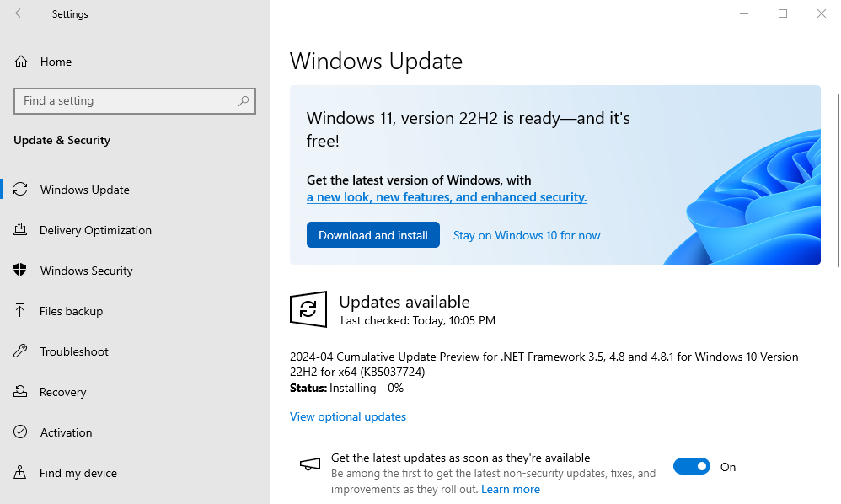Choose 'Stay on Windows 10 for now'
841x504 pixels.
[x=526, y=234]
